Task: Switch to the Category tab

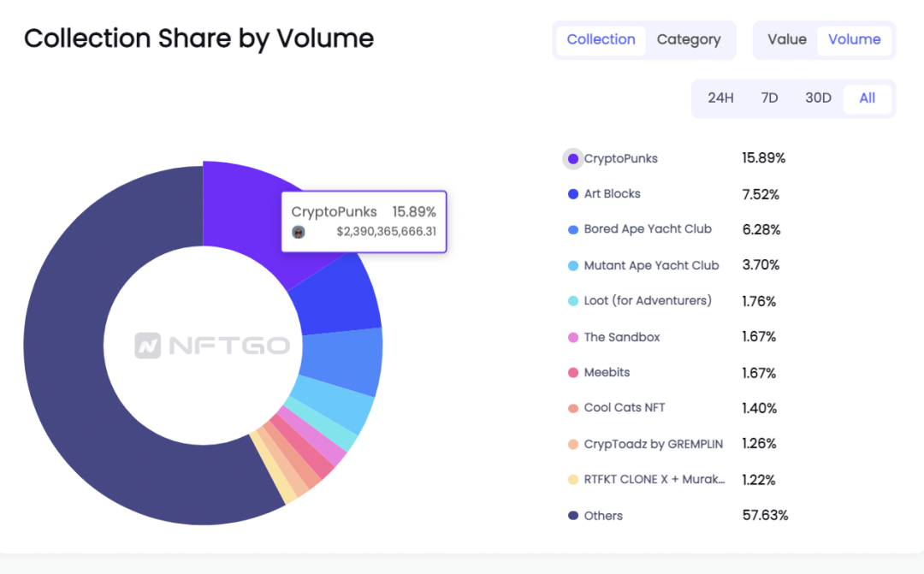Action: pos(688,39)
